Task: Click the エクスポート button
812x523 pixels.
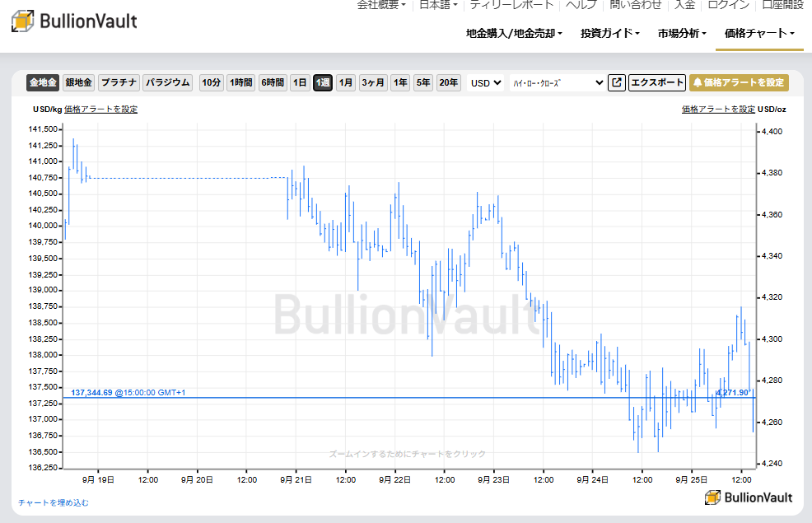Action: [x=657, y=82]
